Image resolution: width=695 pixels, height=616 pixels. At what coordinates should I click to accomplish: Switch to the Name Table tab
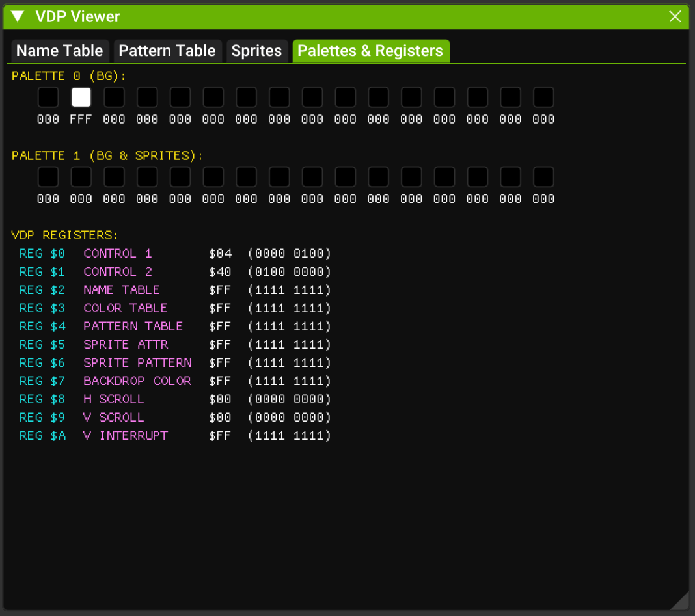click(x=60, y=51)
